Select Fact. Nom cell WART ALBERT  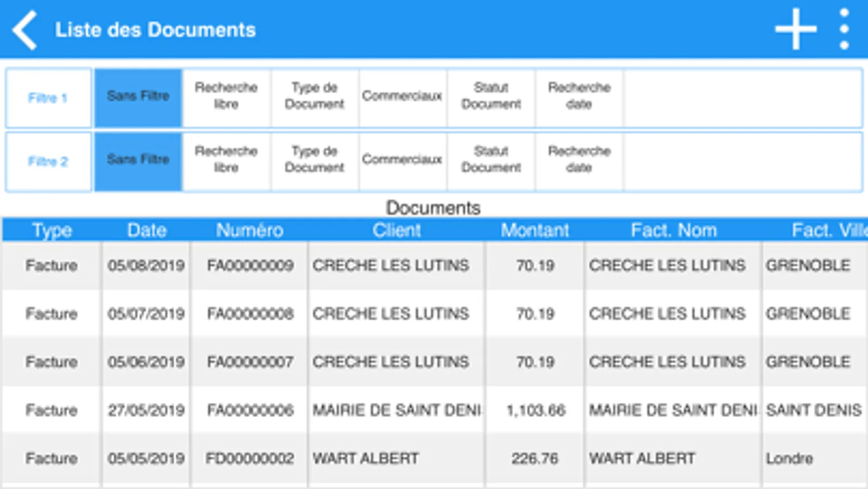click(674, 459)
